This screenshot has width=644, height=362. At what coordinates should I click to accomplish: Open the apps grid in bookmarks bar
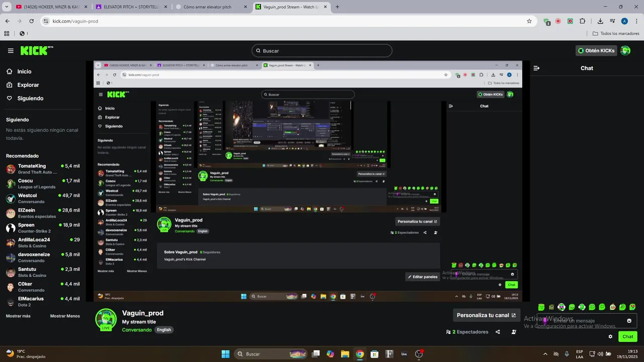coord(7,34)
